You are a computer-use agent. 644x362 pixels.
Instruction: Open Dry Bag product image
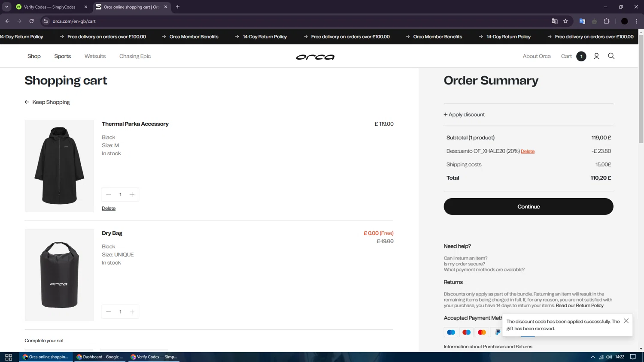pyautogui.click(x=59, y=275)
